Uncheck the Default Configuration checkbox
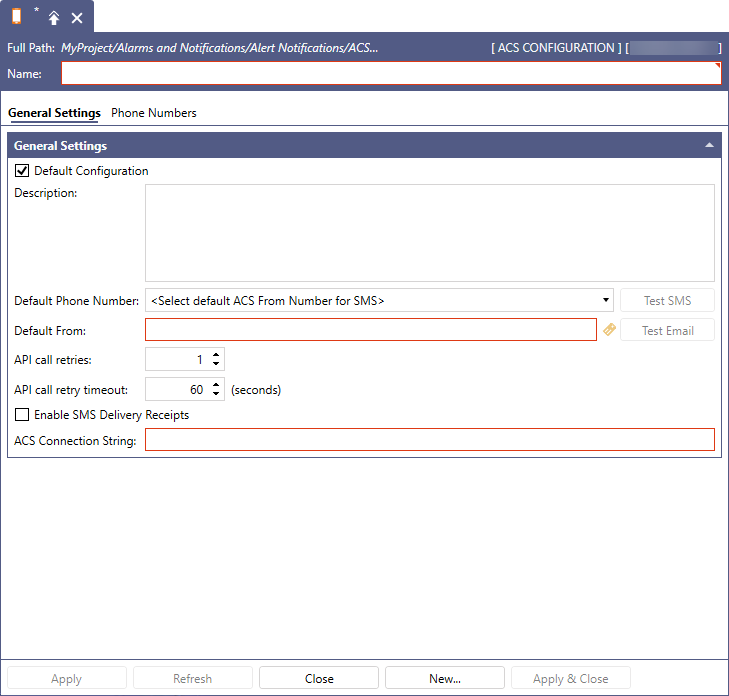The image size is (729, 696). (23, 171)
